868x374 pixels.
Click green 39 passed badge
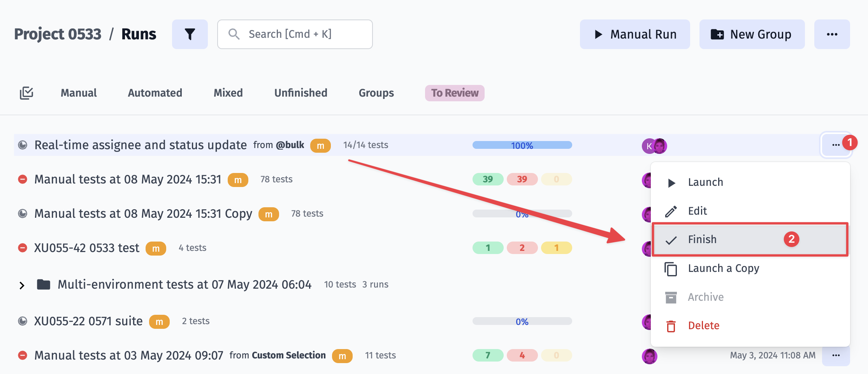(488, 179)
